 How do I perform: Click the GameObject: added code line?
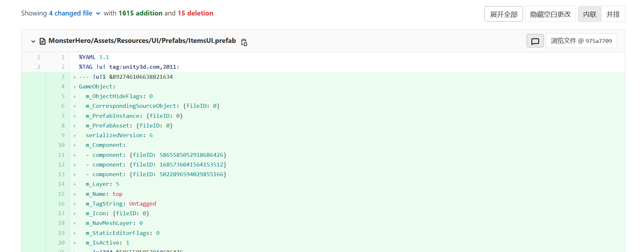pyautogui.click(x=97, y=86)
